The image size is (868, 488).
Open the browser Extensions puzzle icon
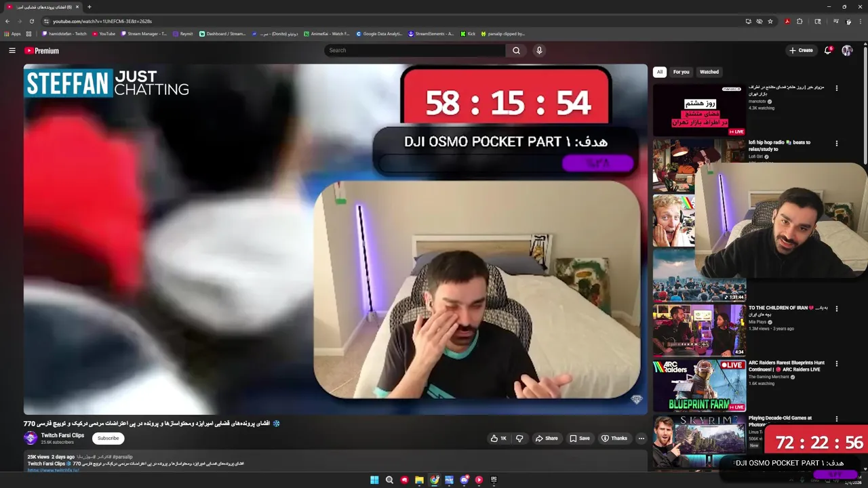[x=800, y=21]
